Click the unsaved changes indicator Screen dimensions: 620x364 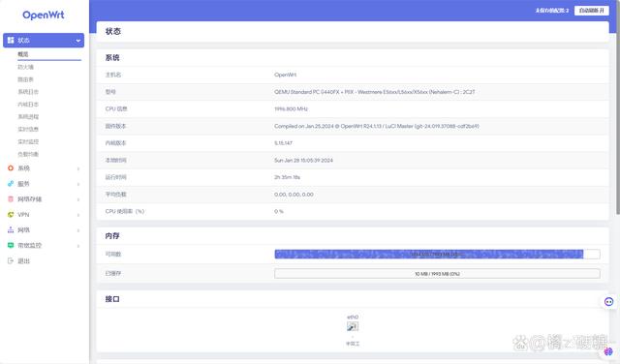[x=552, y=11]
